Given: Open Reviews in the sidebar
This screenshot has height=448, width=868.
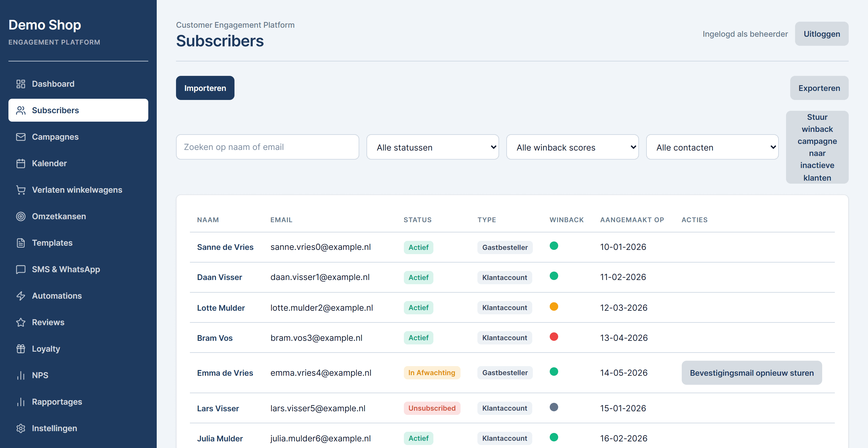Looking at the screenshot, I should pyautogui.click(x=78, y=322).
